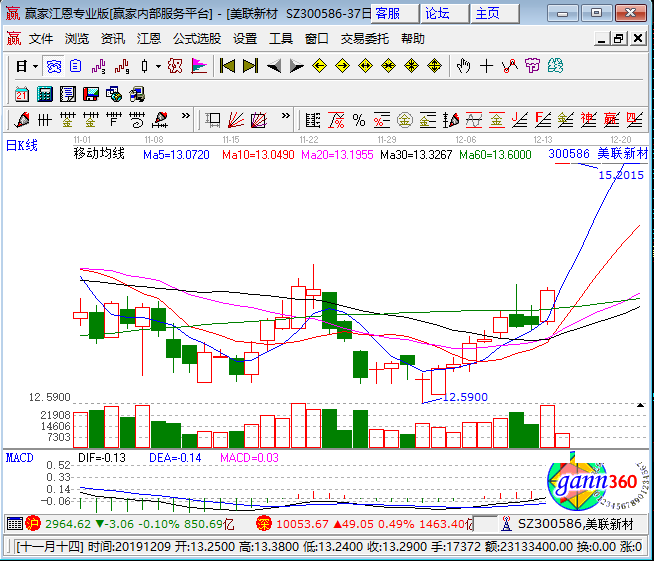Open the 文件 menu
654x561 pixels.
point(41,39)
